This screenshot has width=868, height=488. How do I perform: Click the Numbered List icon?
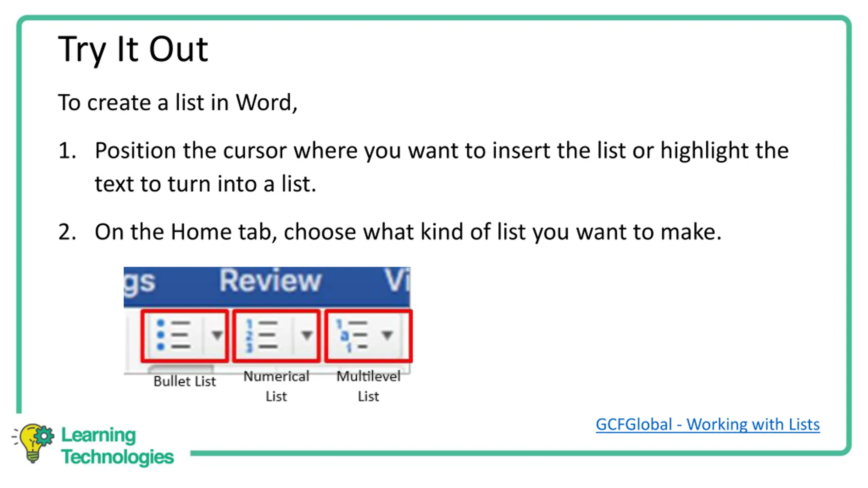click(262, 335)
